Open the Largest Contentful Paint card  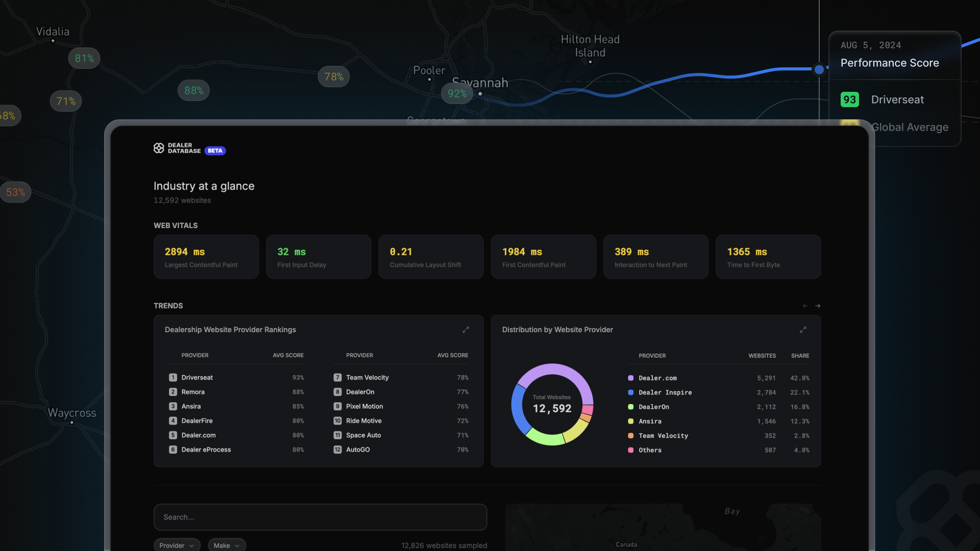(x=206, y=257)
